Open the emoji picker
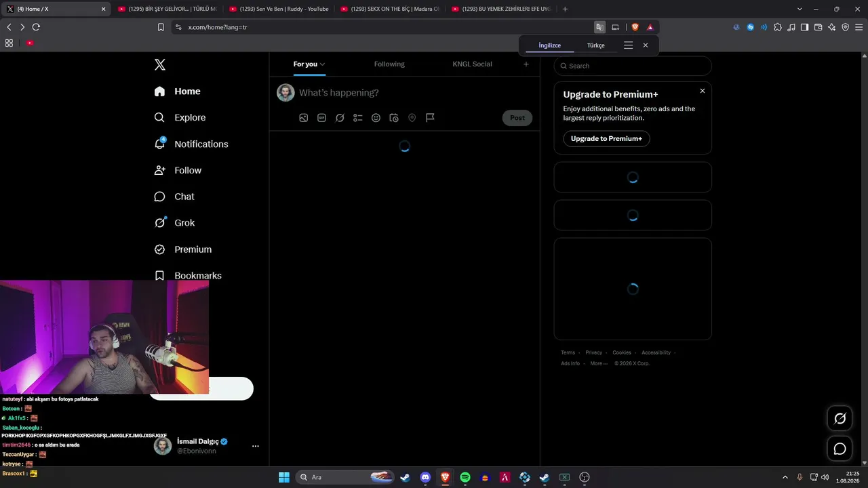868x488 pixels. pos(376,118)
